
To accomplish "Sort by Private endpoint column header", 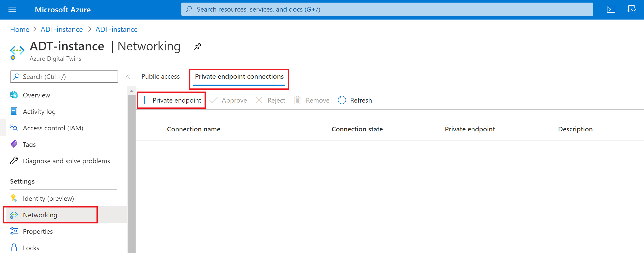I will [470, 129].
